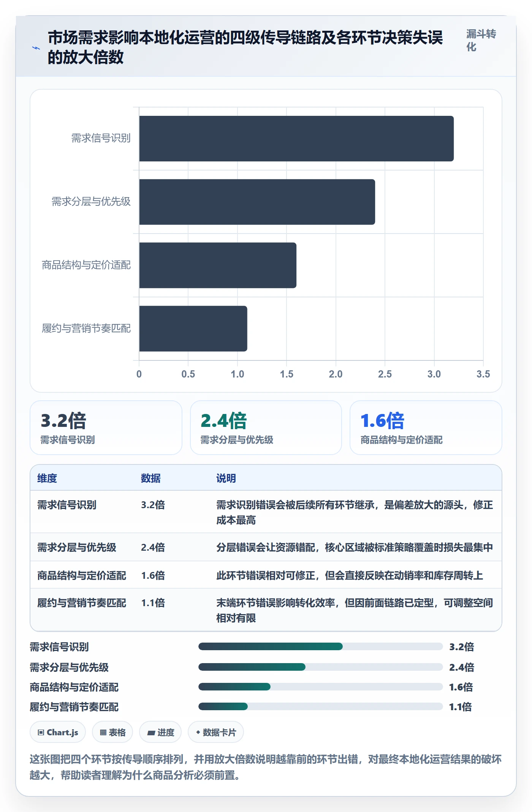Click the 需求分层与优先级 bar in the chart
This screenshot has height=812, width=532.
coord(257,202)
